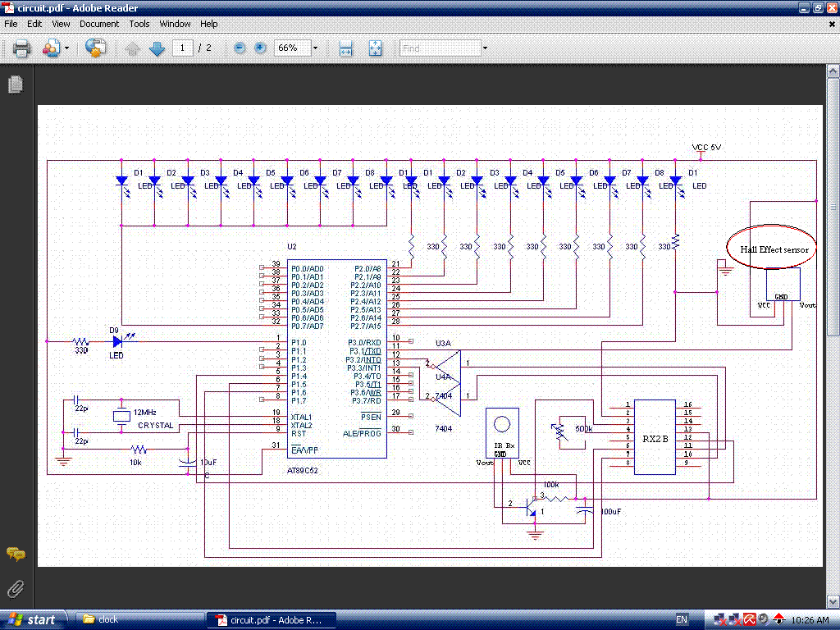The width and height of the screenshot is (840, 630).
Task: Expand the collaborate icon dropdown arrow
Action: [x=67, y=48]
